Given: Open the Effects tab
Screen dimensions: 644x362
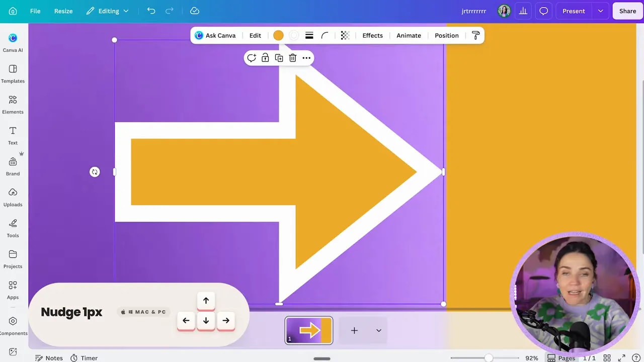Looking at the screenshot, I should pos(372,35).
